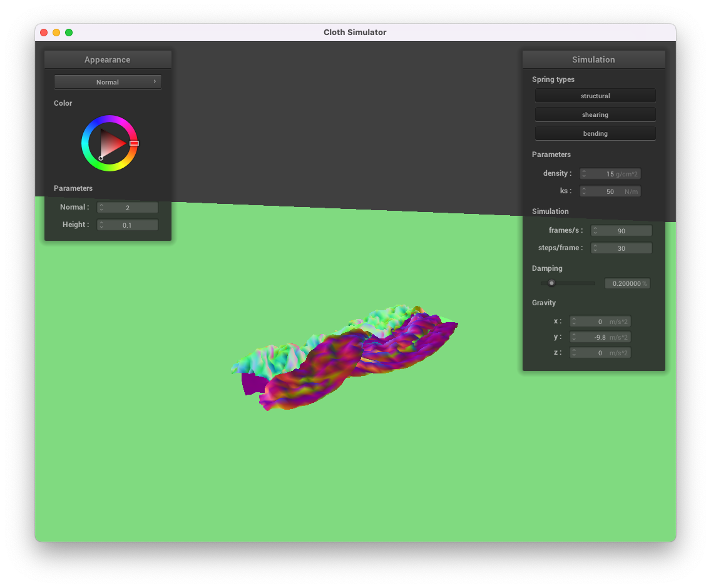Image resolution: width=711 pixels, height=588 pixels.
Task: Click the Normal parameter value field
Action: pos(128,208)
